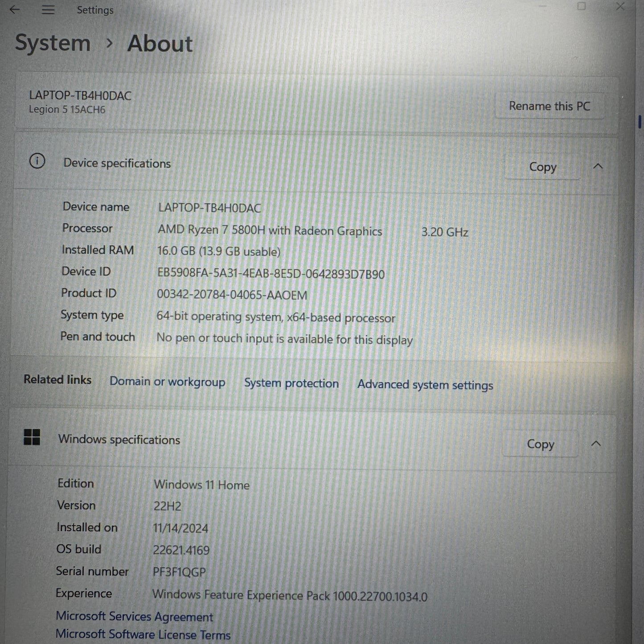Select Serial number PF3F1QGP
This screenshot has height=644, width=644.
pos(179,572)
